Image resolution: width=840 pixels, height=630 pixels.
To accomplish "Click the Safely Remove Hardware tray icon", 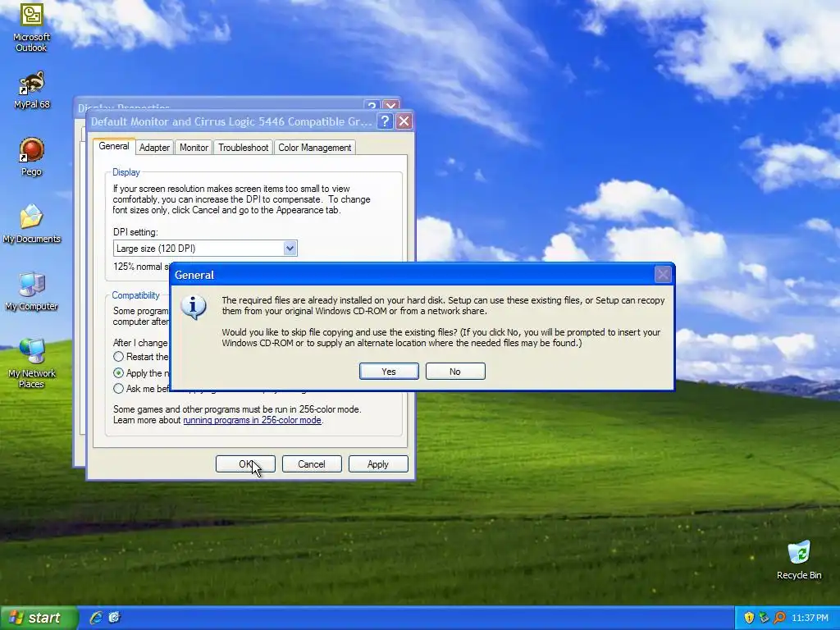I will [764, 618].
